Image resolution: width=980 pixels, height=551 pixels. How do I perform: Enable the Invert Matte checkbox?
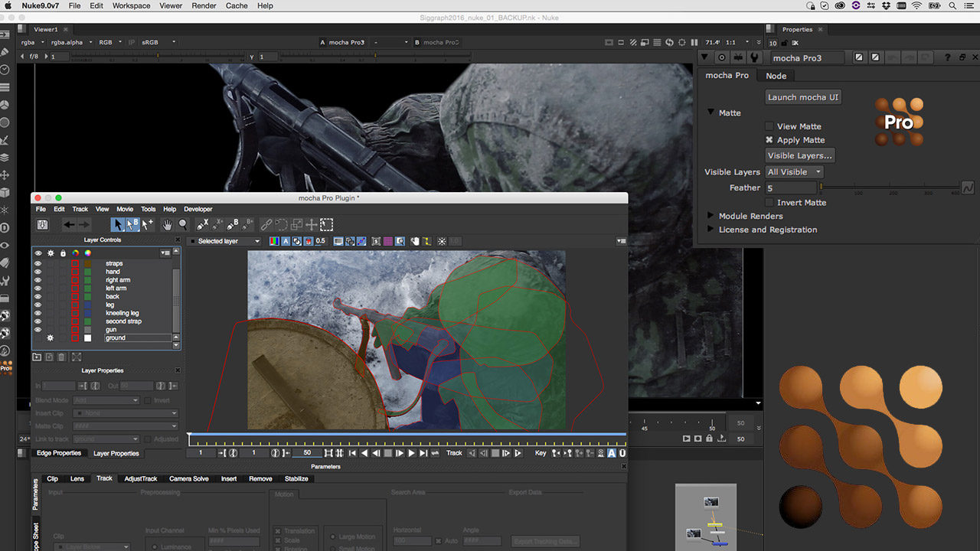[769, 203]
